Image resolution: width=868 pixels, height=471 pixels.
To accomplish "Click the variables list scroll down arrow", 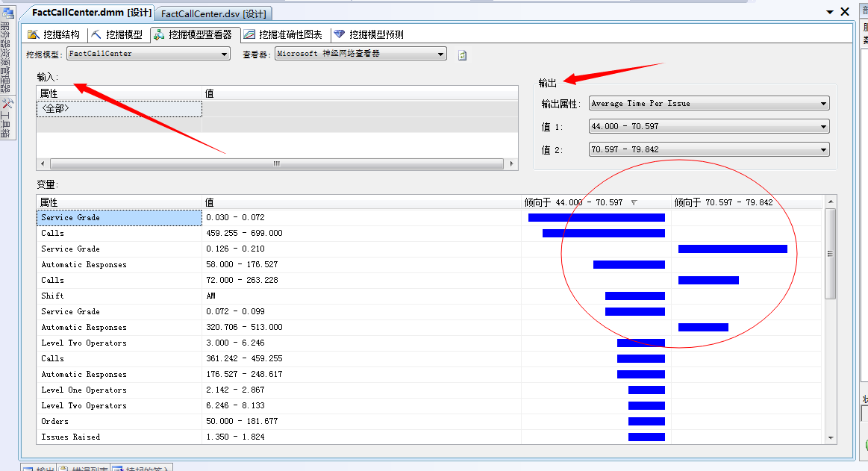I will pyautogui.click(x=831, y=438).
